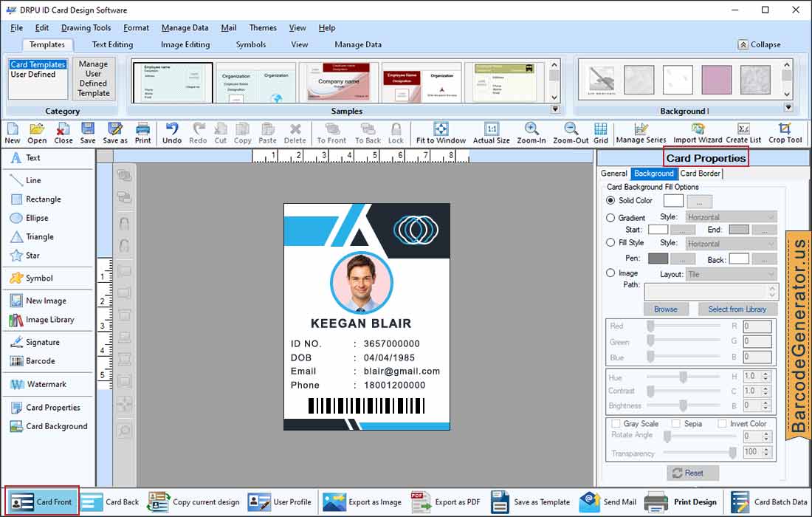Enable the Invert Color checkbox
The width and height of the screenshot is (812, 517).
tap(722, 424)
